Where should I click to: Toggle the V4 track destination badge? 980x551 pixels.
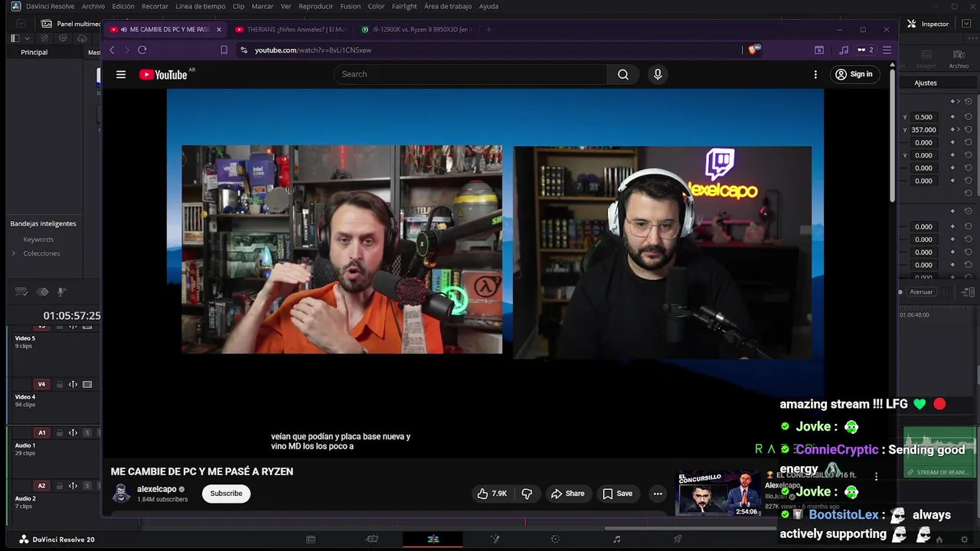click(42, 384)
